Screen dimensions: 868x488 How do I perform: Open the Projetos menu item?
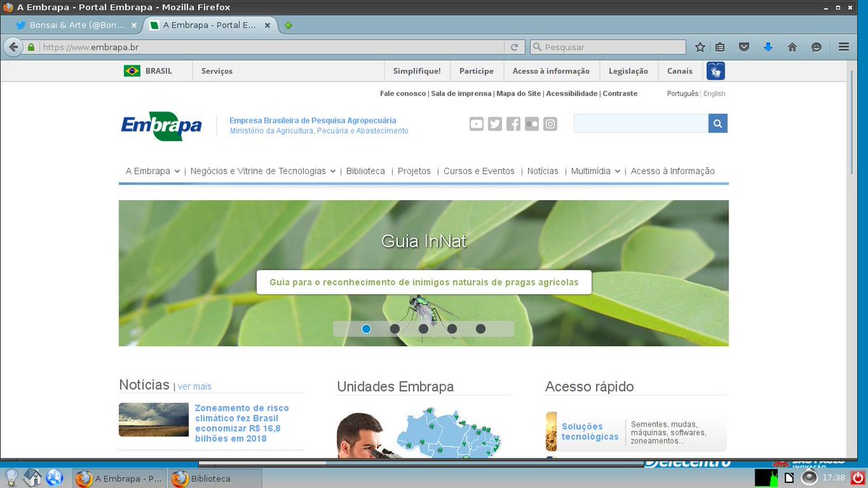[414, 171]
